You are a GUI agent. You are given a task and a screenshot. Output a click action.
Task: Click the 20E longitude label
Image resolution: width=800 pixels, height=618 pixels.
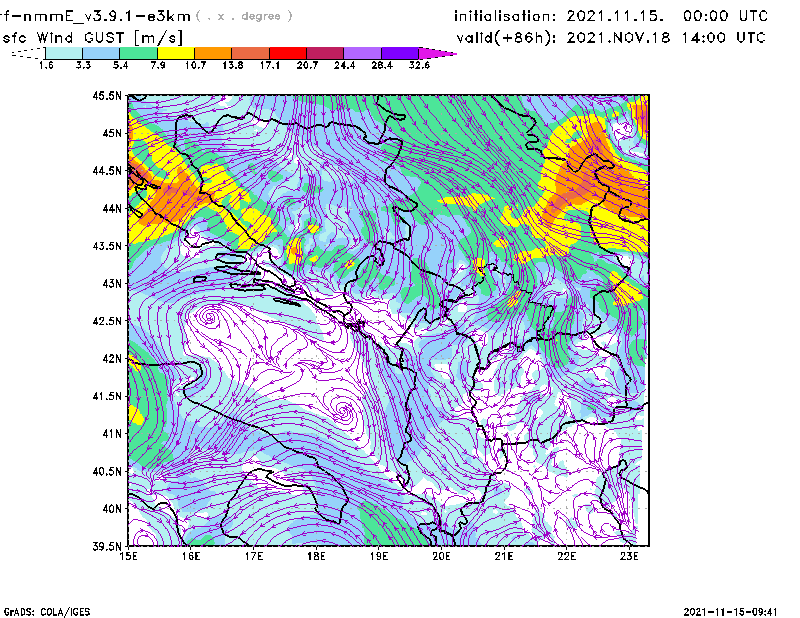coord(441,556)
